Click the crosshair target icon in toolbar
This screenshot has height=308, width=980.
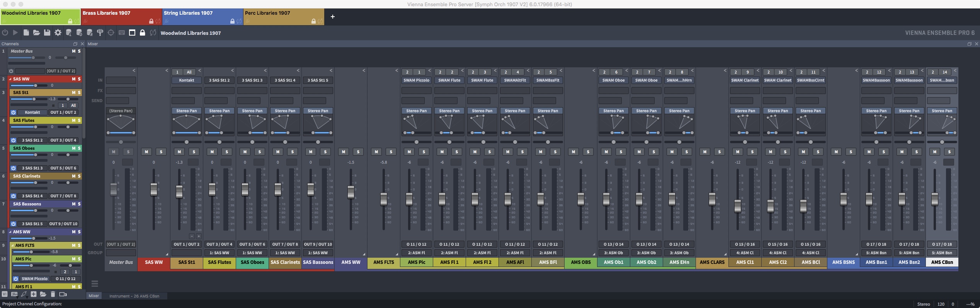[111, 33]
